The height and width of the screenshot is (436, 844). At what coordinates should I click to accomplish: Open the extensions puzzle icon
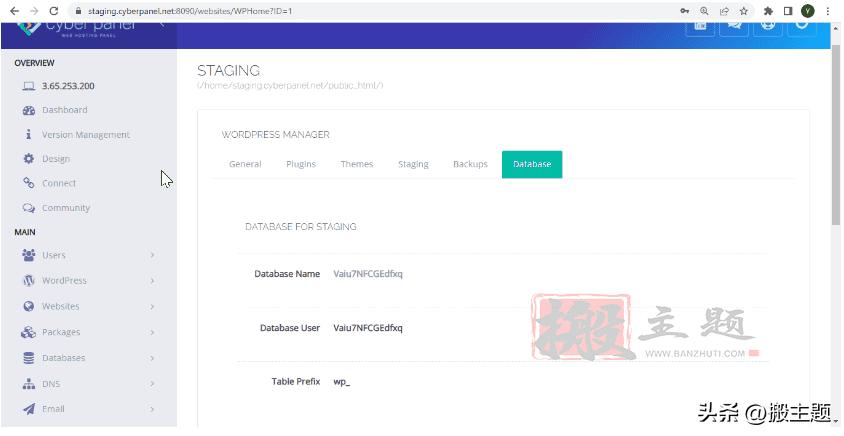coord(769,11)
